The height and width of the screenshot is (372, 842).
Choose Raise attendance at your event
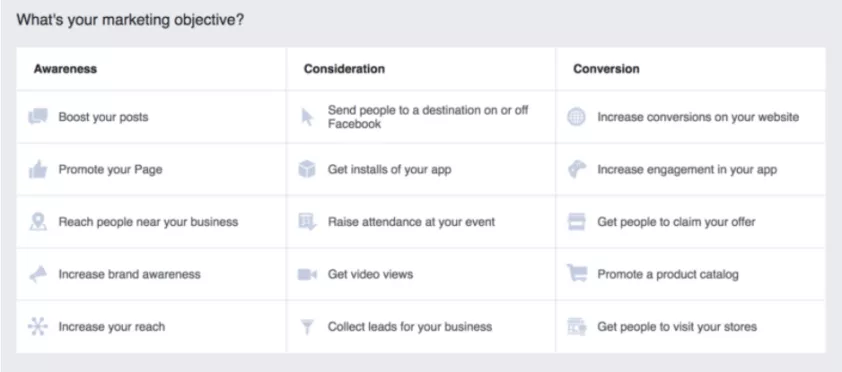411,222
